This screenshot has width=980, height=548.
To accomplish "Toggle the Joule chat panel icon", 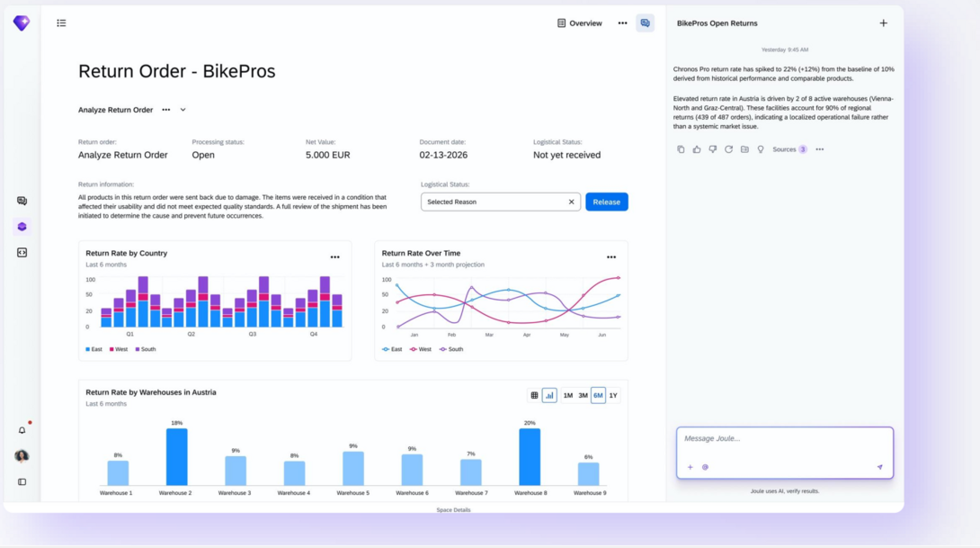I will 645,23.
